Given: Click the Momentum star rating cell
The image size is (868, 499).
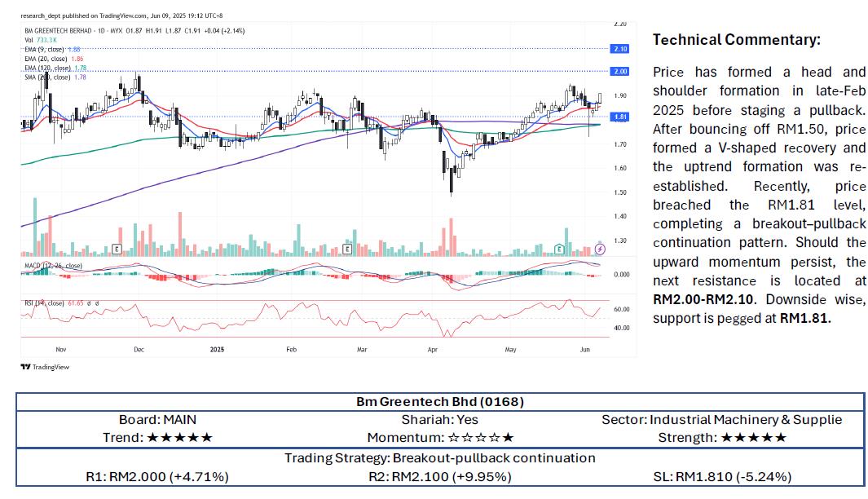Looking at the screenshot, I should (441, 438).
